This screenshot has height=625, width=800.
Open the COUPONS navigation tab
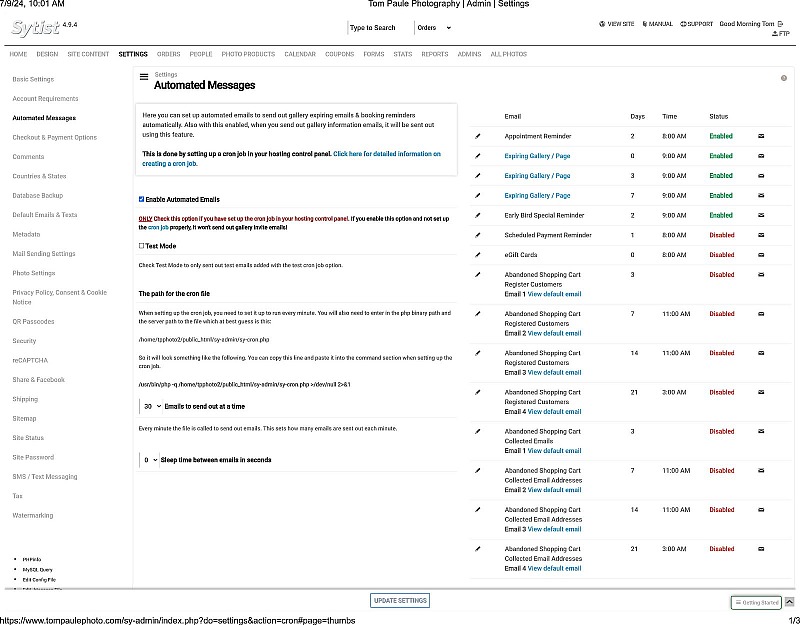tap(339, 54)
